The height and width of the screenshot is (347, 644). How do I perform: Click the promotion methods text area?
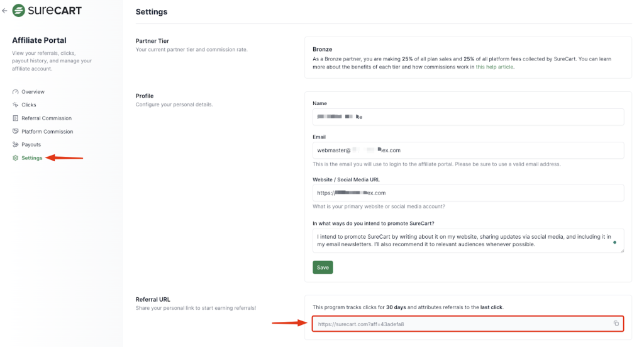pos(468,241)
